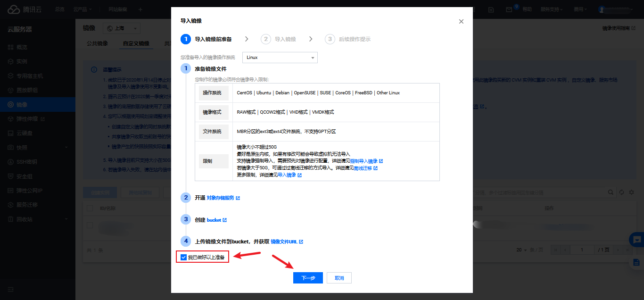Click the page number input field
This screenshot has width=644, height=300.
click(x=582, y=250)
